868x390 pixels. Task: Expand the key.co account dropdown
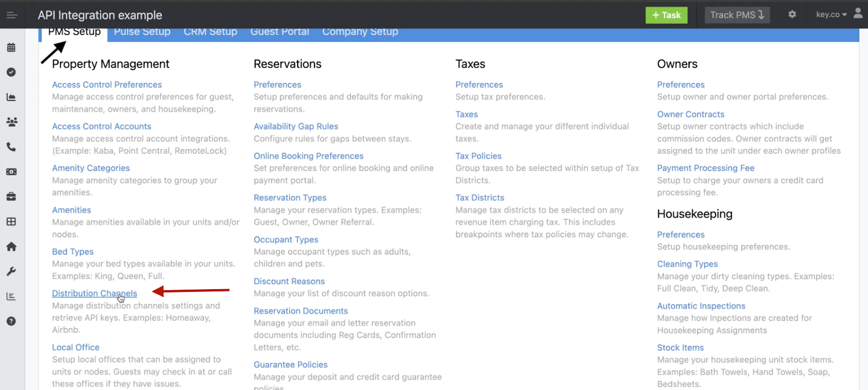point(831,15)
